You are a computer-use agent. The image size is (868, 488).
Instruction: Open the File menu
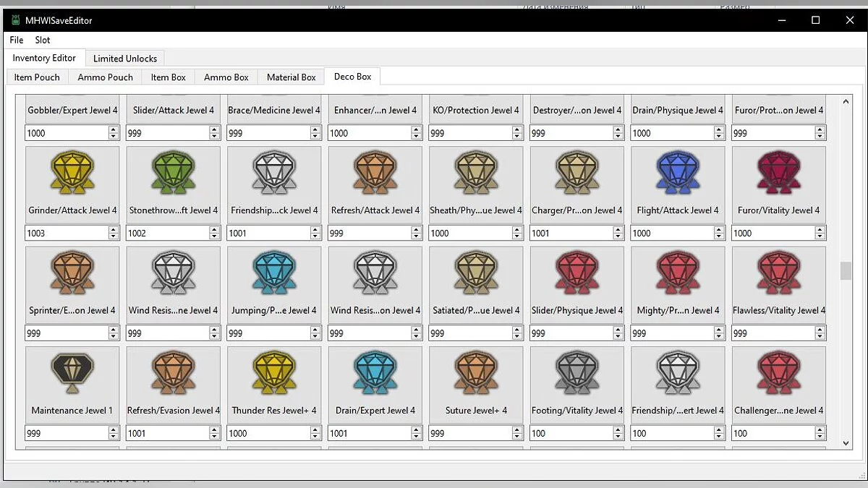click(x=17, y=40)
